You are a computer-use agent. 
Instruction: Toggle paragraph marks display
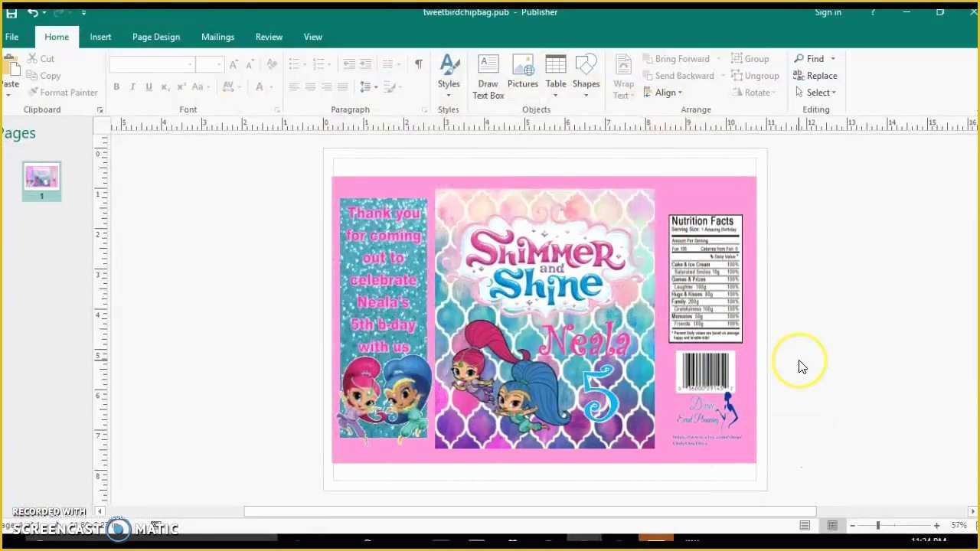click(x=418, y=65)
